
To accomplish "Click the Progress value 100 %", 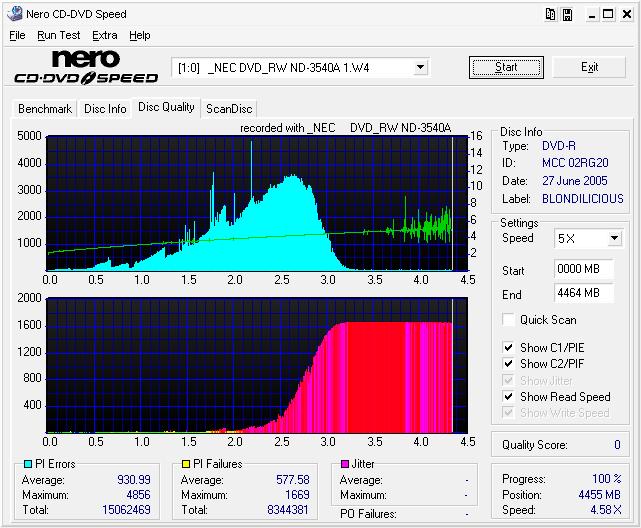I will 607,479.
